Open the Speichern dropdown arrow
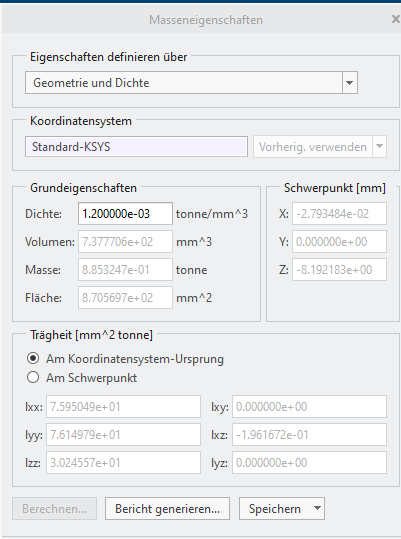The image size is (401, 539). 318,508
